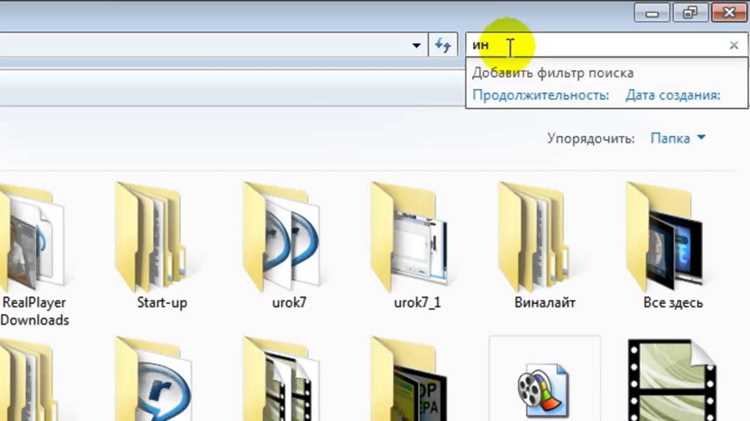
Task: Select the second-row folder with dark cover image
Action: point(409,379)
